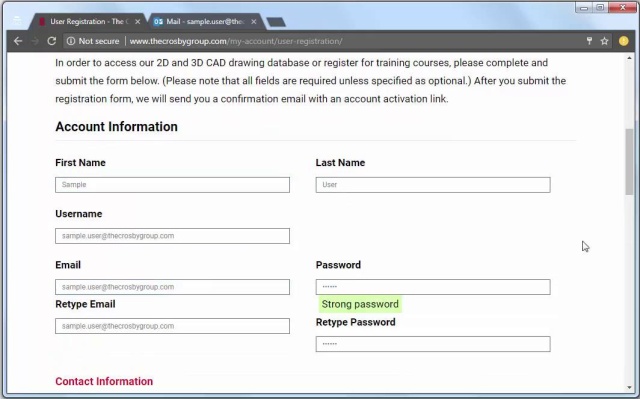Focus the Retype Email field
The width and height of the screenshot is (640, 399).
point(173,326)
